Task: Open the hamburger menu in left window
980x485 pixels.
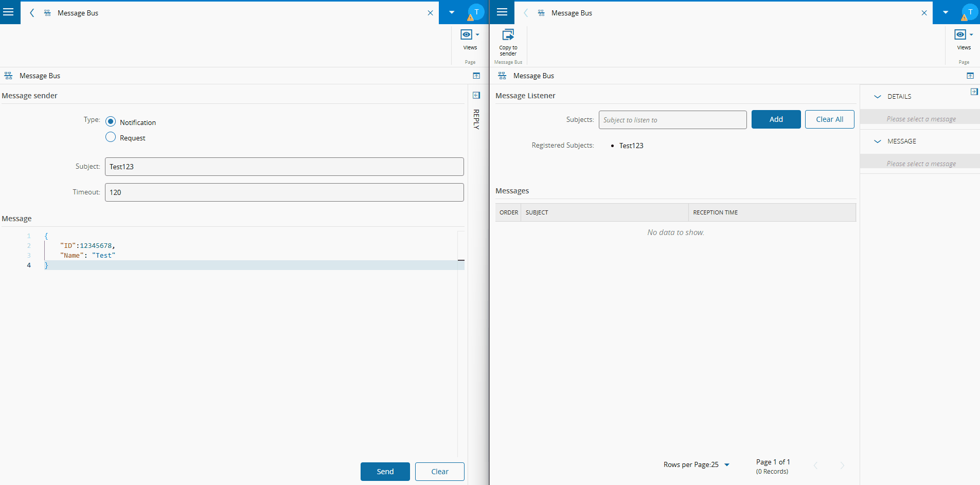Action: pos(9,12)
